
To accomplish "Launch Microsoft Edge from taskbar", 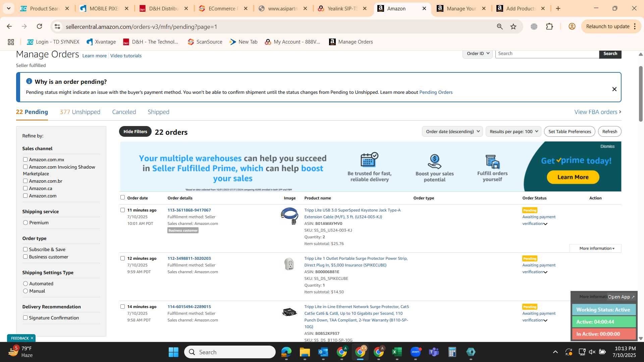I will point(286,352).
